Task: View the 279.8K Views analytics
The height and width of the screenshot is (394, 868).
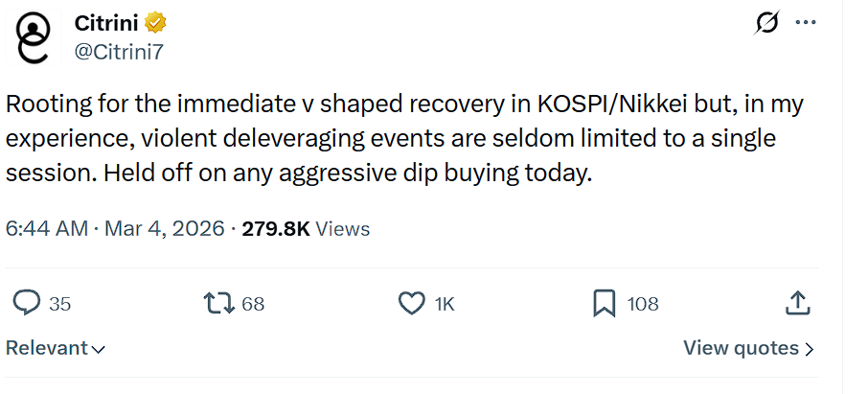Action: click(306, 229)
